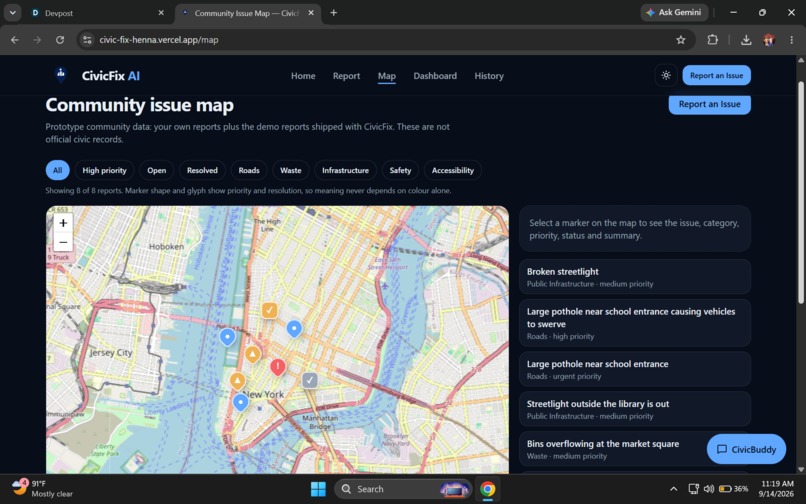Click the blue marker near New York label
The image size is (806, 504).
pos(241,402)
